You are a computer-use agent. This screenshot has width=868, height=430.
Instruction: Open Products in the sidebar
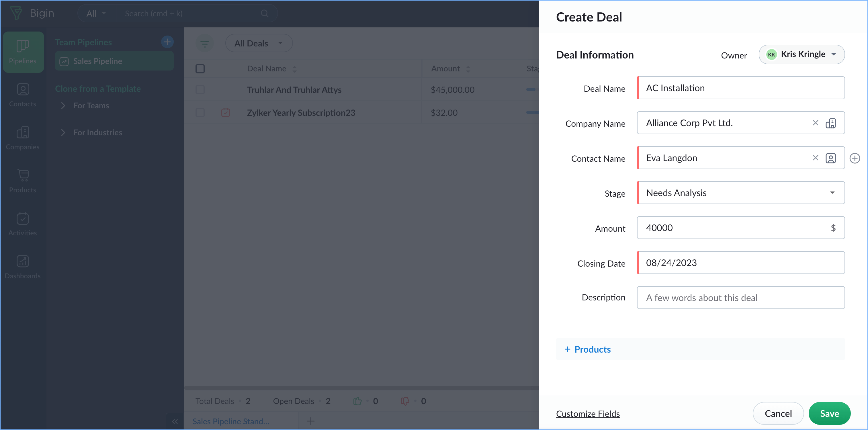(x=23, y=181)
